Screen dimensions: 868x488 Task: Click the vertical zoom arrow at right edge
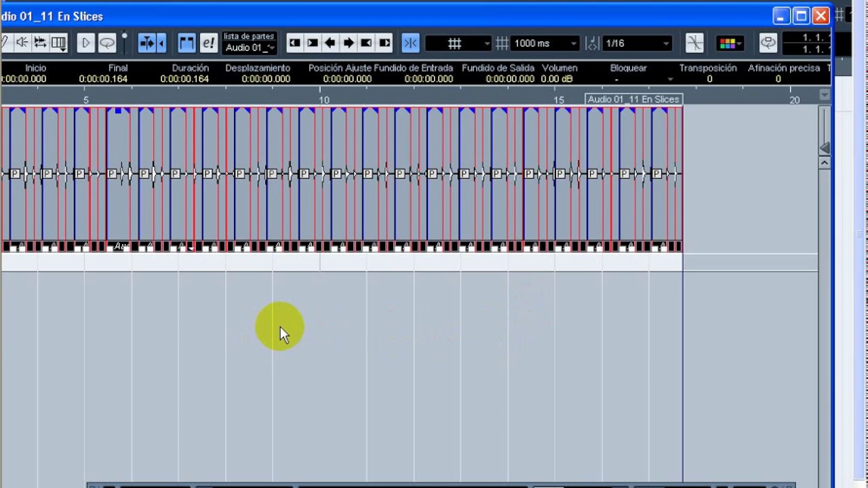tap(825, 148)
